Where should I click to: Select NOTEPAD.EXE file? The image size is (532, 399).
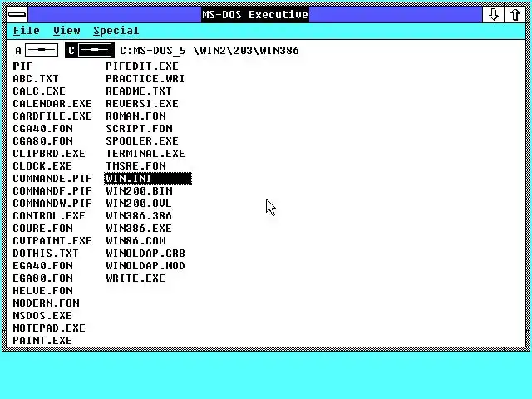[x=49, y=328]
